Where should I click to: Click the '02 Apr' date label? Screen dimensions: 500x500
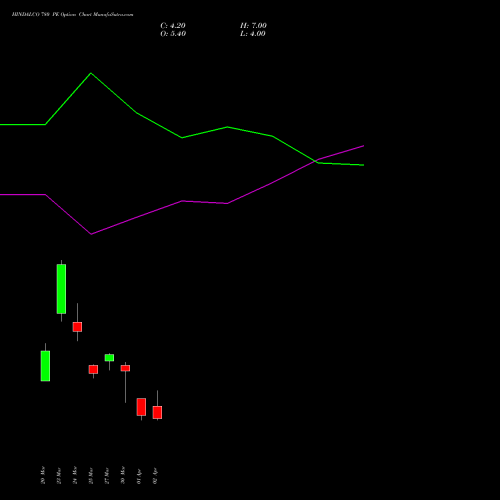[155, 476]
